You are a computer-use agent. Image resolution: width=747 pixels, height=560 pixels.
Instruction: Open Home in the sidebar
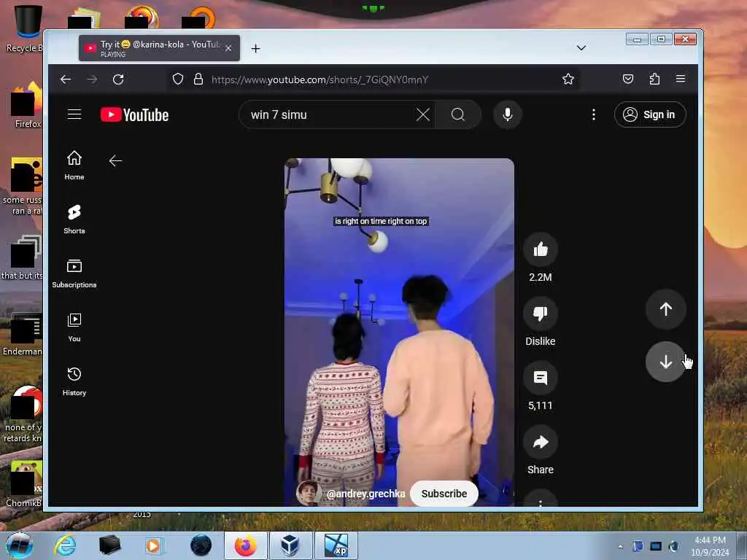coord(74,166)
